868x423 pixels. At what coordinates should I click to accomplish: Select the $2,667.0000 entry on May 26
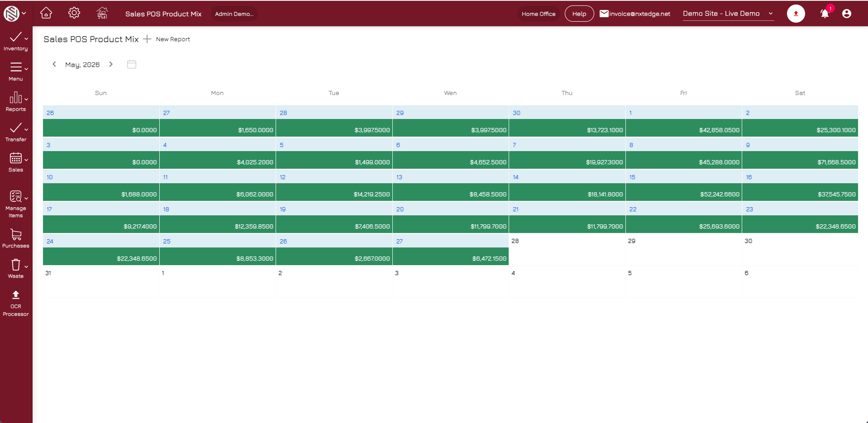coord(334,256)
